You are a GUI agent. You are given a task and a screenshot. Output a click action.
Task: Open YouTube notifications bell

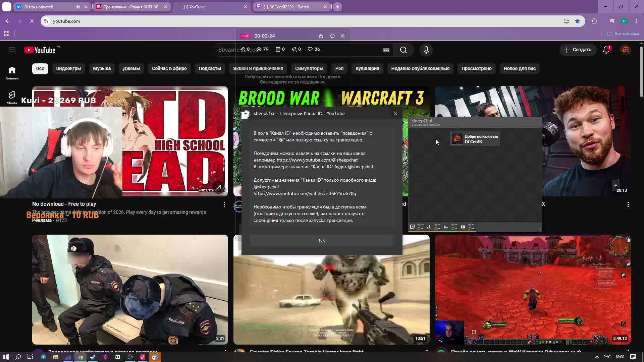(606, 50)
